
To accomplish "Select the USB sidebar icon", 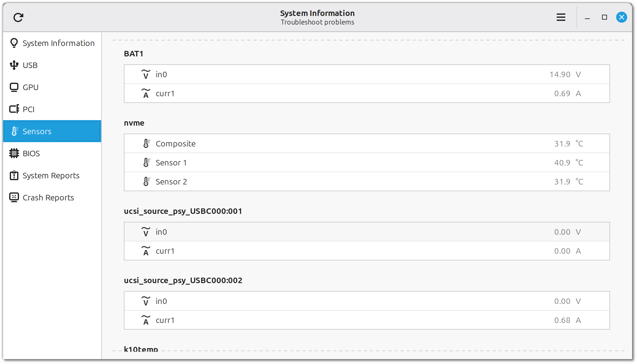I will 14,65.
